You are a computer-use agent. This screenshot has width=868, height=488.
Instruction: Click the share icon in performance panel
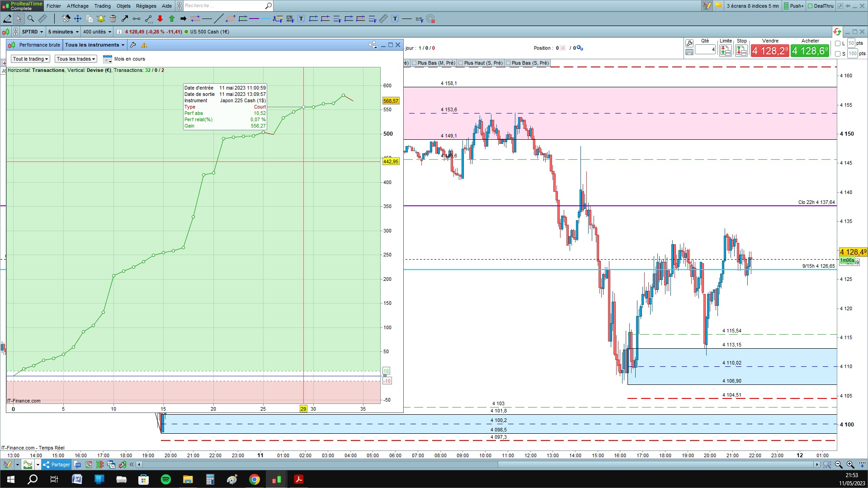tap(373, 45)
